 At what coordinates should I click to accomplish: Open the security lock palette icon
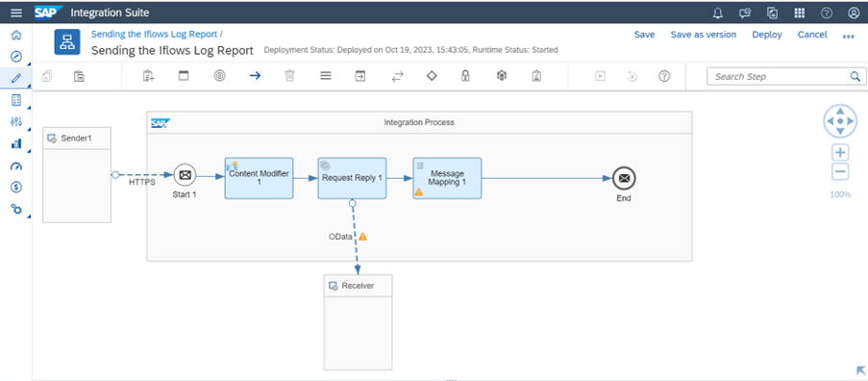[465, 76]
